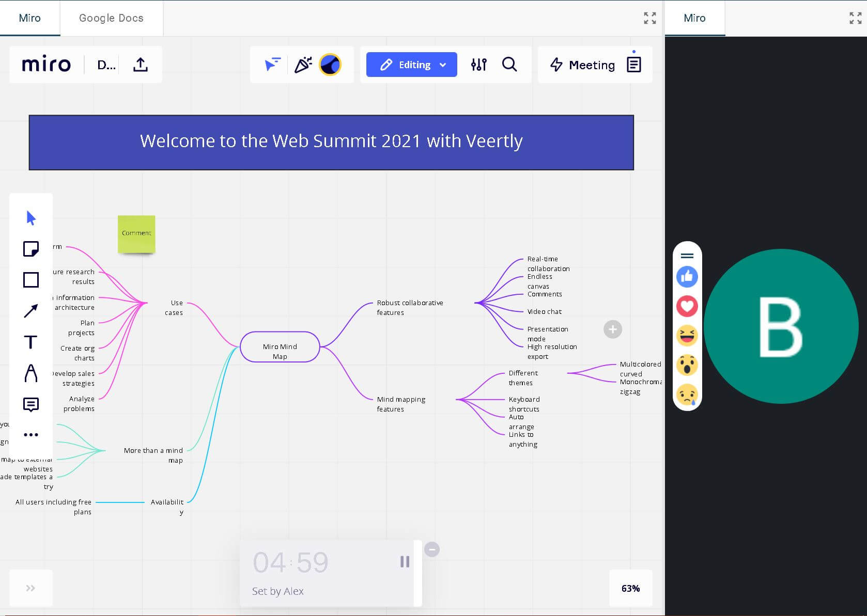The width and height of the screenshot is (867, 616).
Task: Open the notes panel icon
Action: (x=634, y=65)
